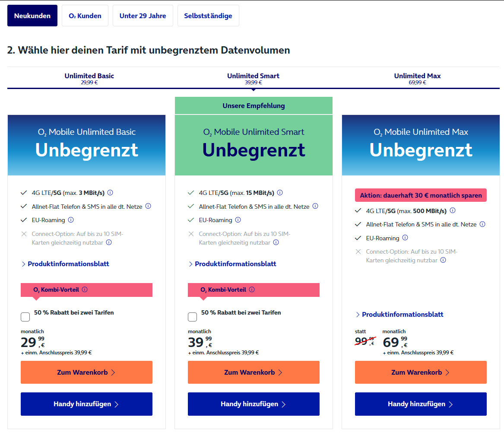Click info icon next to 3 MBit/s speed
Viewport: 504px width, 433px height.
click(x=110, y=193)
